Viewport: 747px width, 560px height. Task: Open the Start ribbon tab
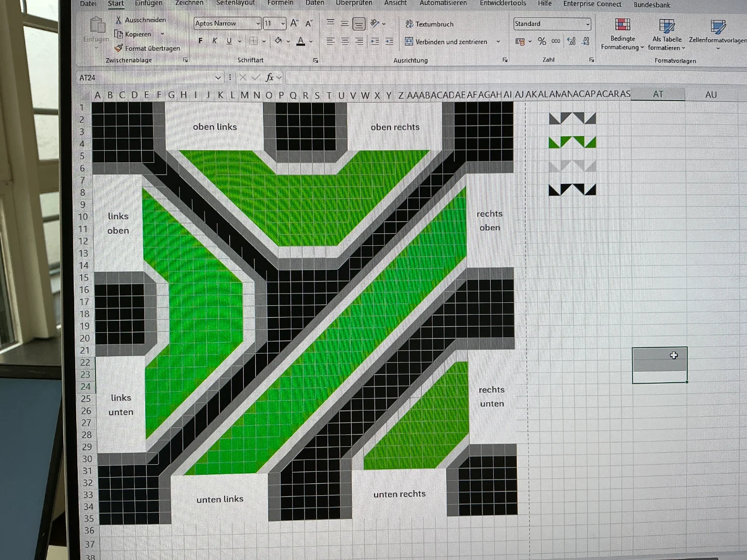click(x=116, y=4)
